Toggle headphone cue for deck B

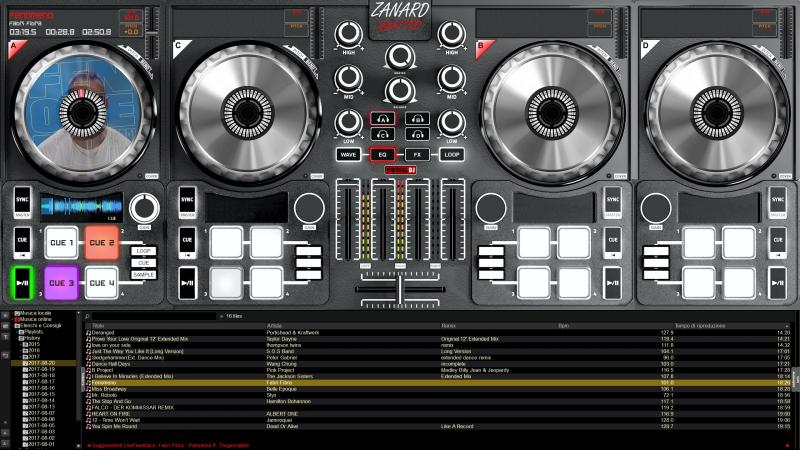(x=417, y=119)
